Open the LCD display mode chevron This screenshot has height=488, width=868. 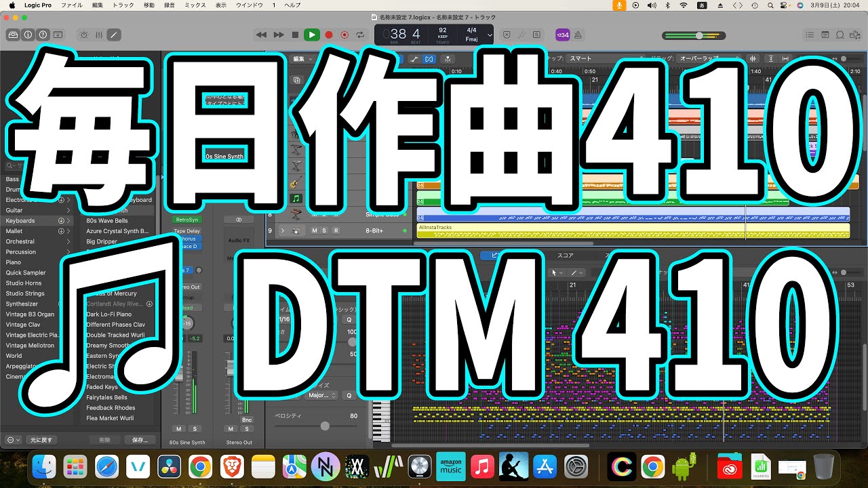490,35
